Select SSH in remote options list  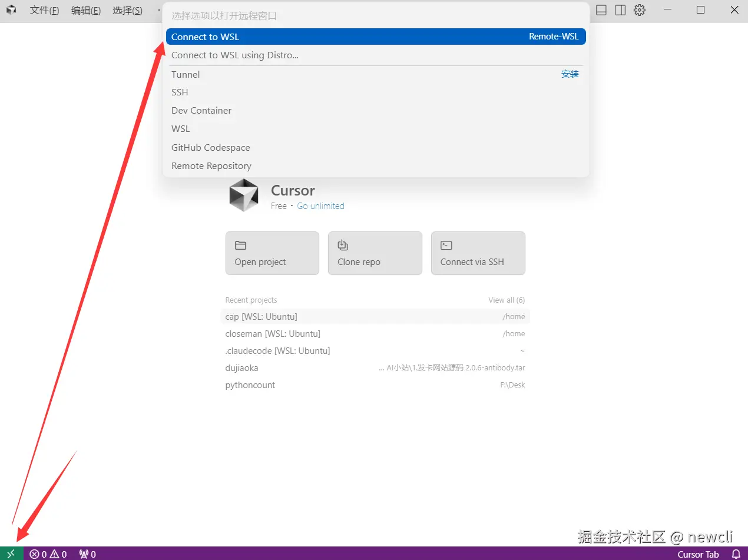point(376,92)
